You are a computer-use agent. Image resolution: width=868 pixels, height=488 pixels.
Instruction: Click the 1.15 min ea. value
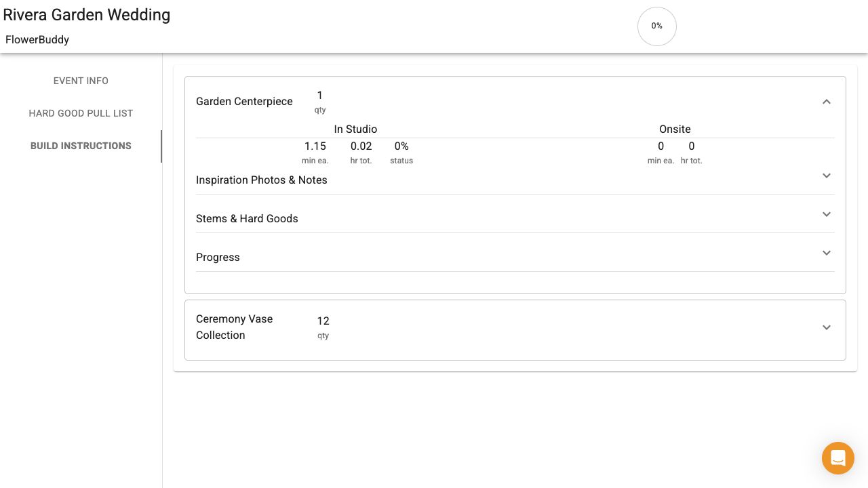click(315, 146)
